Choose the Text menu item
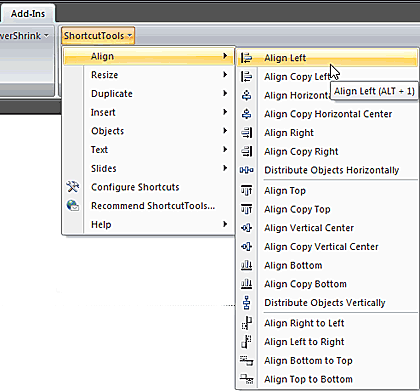Viewport: 420px width, 391px height. click(x=149, y=149)
